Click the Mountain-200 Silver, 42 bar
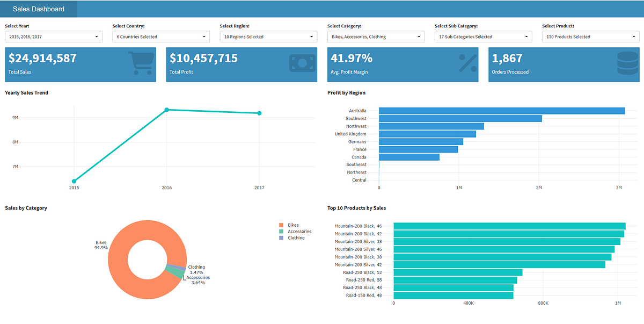Screen dimensions: 644x324 [499, 264]
